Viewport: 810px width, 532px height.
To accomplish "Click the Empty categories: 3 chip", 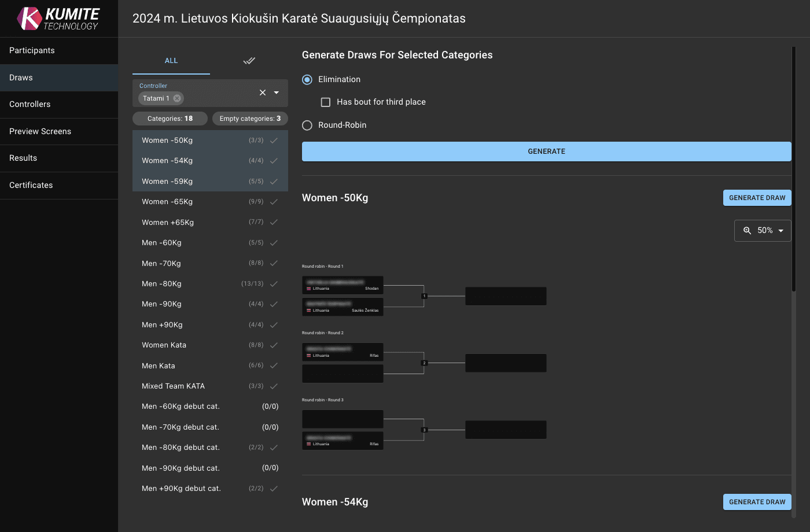I will (250, 119).
